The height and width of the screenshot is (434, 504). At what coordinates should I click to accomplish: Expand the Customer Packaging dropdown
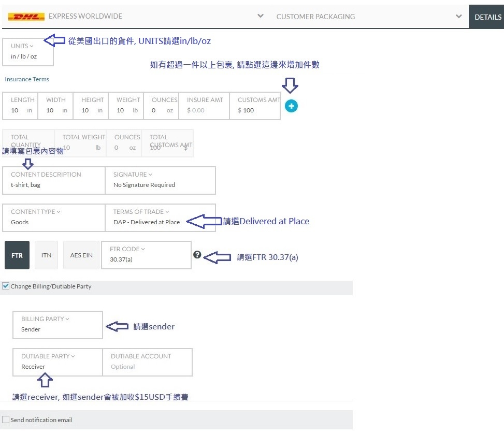point(369,16)
